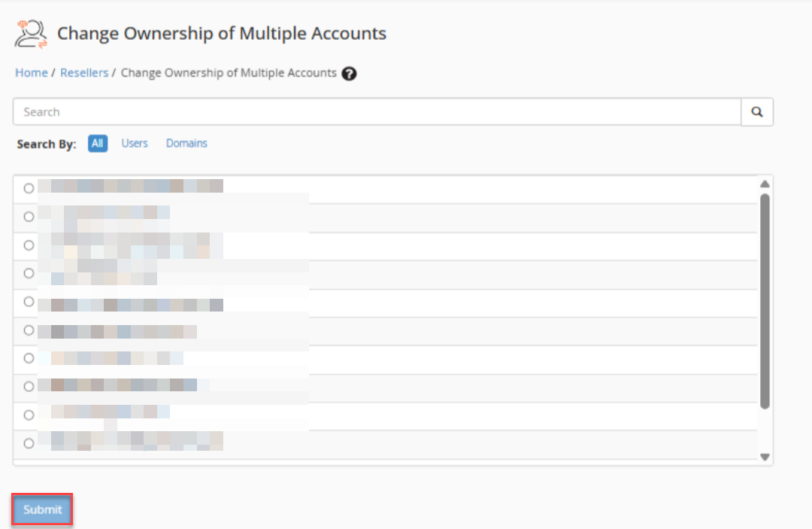Select the fifth account radio button

click(29, 302)
